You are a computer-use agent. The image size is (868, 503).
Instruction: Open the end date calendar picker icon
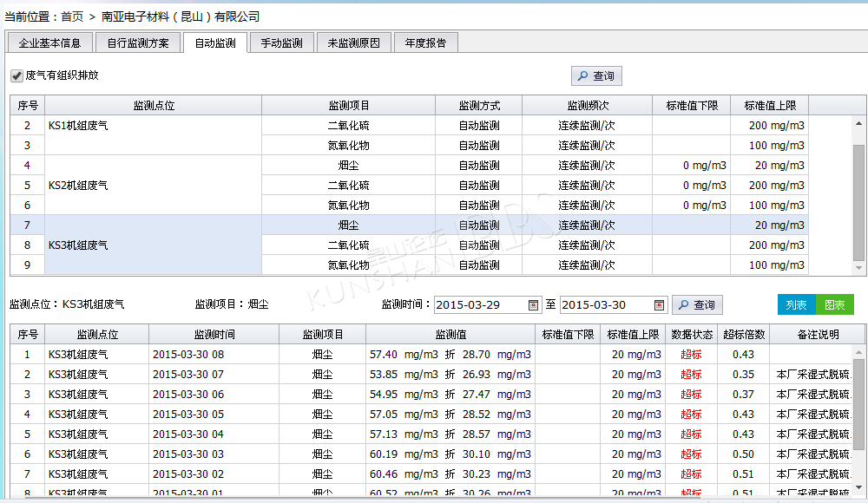[x=659, y=305]
